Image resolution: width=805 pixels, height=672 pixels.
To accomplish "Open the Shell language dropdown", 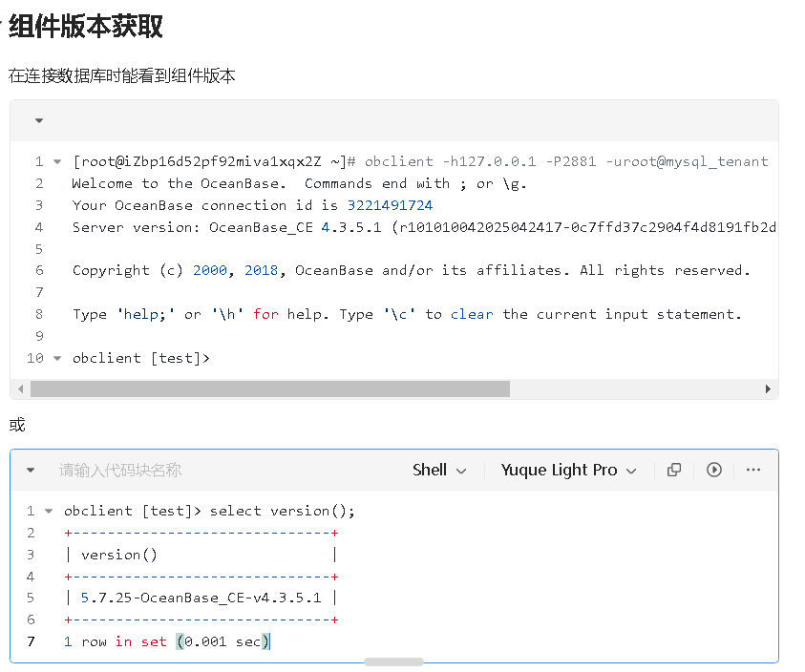I will coord(439,470).
